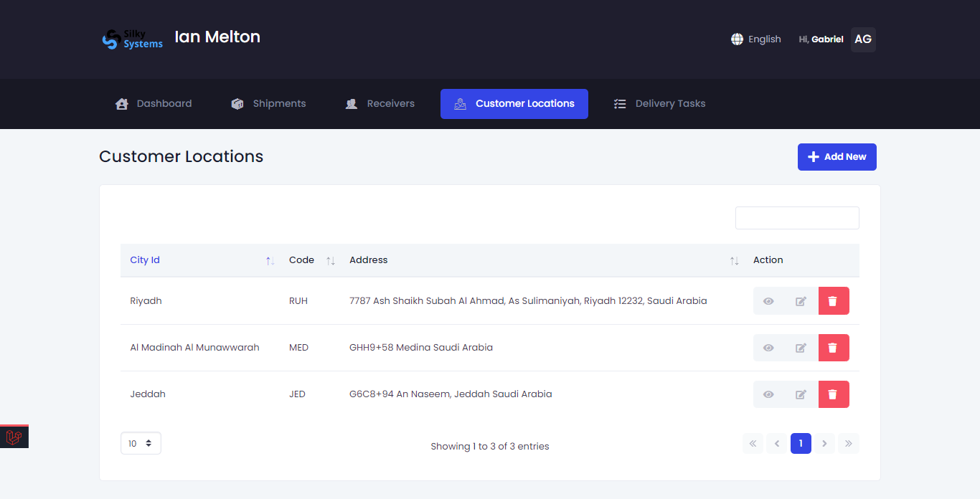Switch to the Shipments tab
The width and height of the screenshot is (980, 499).
pyautogui.click(x=268, y=104)
